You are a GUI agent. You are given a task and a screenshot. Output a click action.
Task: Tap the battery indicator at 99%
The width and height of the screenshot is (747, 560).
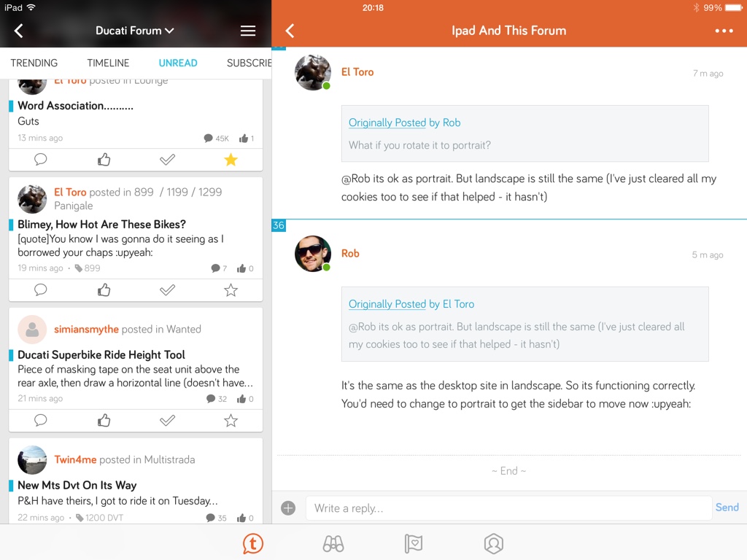[x=734, y=7]
